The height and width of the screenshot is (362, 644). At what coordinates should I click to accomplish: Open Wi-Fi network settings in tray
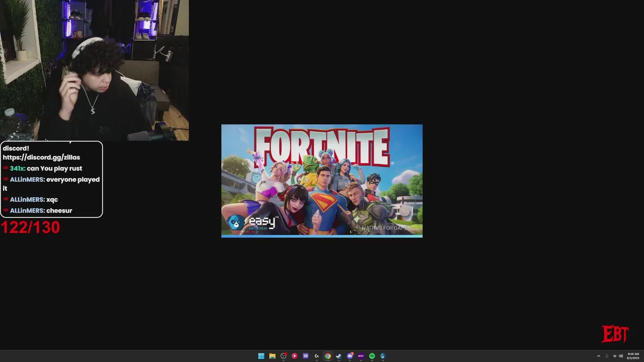[x=614, y=356]
